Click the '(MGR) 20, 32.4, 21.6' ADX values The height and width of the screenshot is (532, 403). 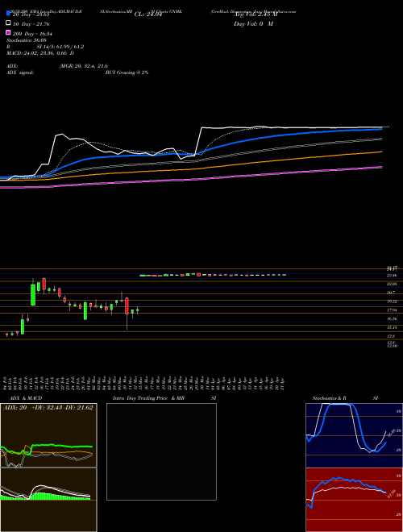(x=84, y=66)
